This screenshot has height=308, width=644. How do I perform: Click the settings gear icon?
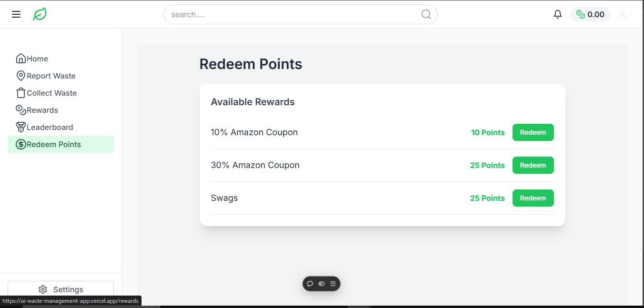pyautogui.click(x=43, y=289)
